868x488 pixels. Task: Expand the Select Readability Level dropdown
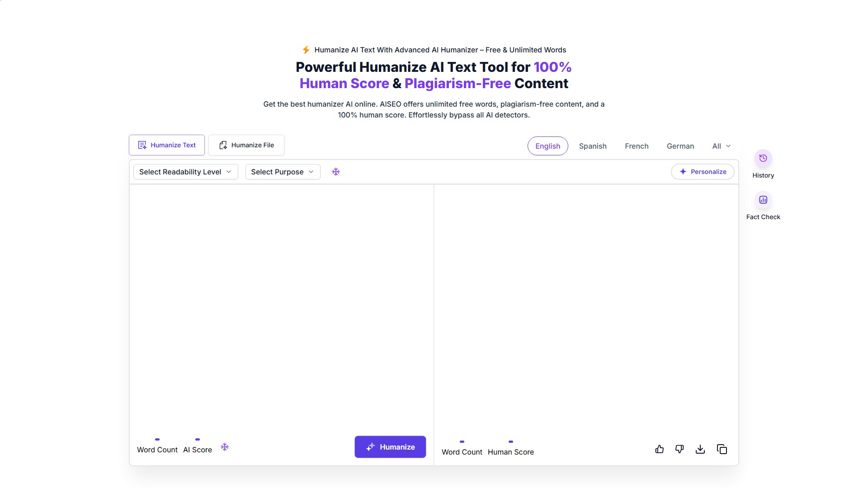pyautogui.click(x=185, y=172)
